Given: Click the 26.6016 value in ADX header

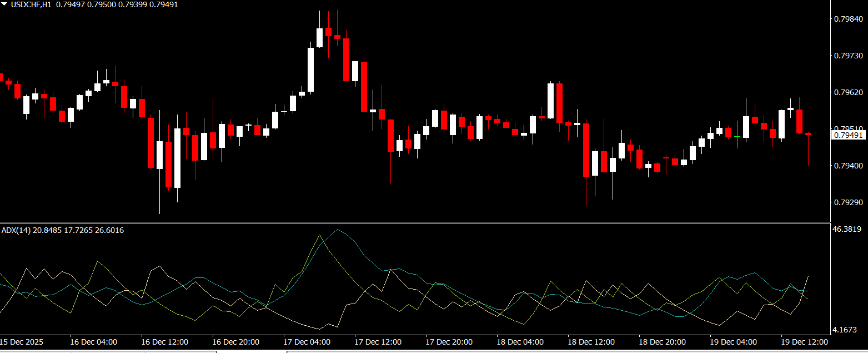Looking at the screenshot, I should (x=109, y=230).
